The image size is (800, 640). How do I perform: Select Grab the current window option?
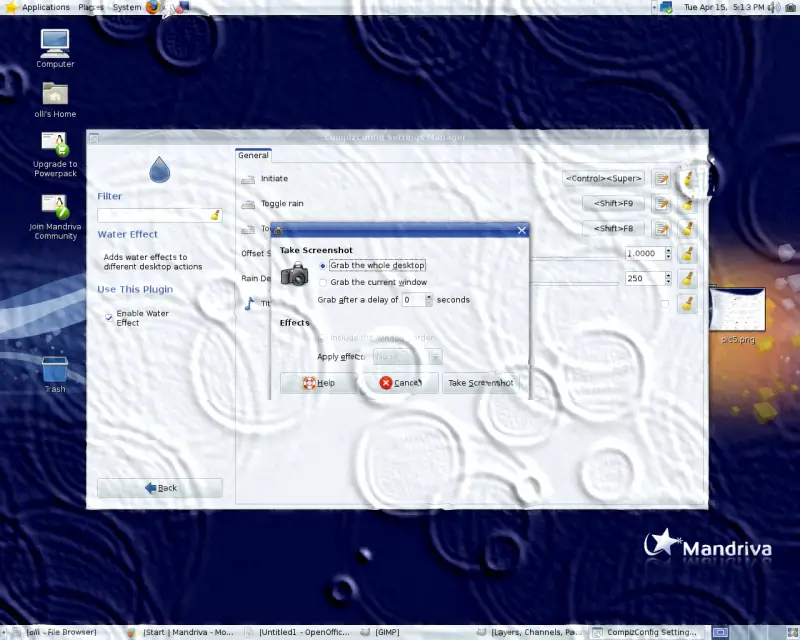373,282
